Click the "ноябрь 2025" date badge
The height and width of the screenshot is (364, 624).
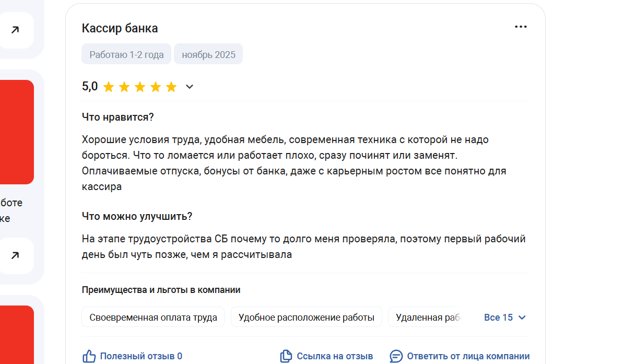pos(208,54)
